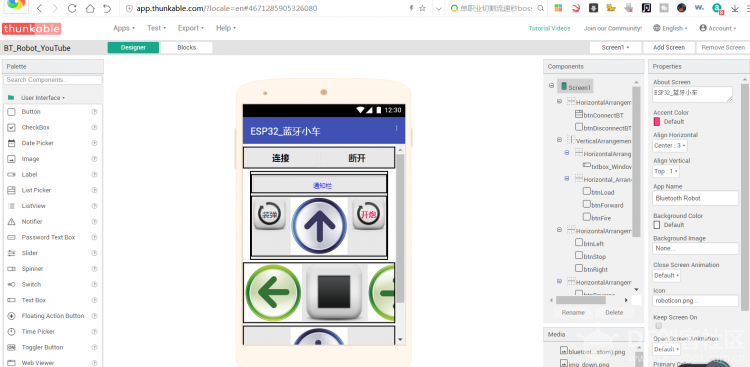Collapse the HorizontalArrangement above btnLeft
The height and width of the screenshot is (367, 750).
click(559, 230)
